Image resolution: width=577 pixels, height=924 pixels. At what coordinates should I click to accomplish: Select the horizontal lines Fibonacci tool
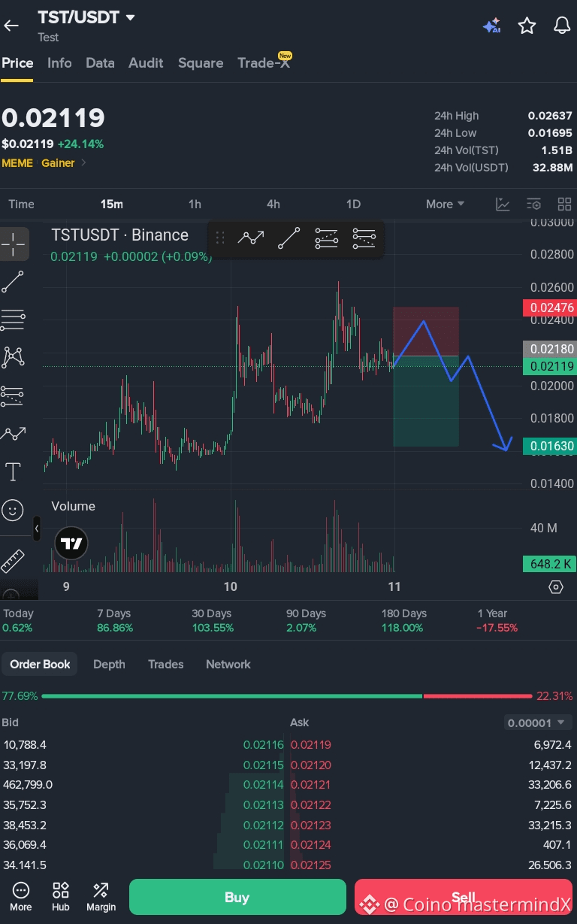[13, 320]
